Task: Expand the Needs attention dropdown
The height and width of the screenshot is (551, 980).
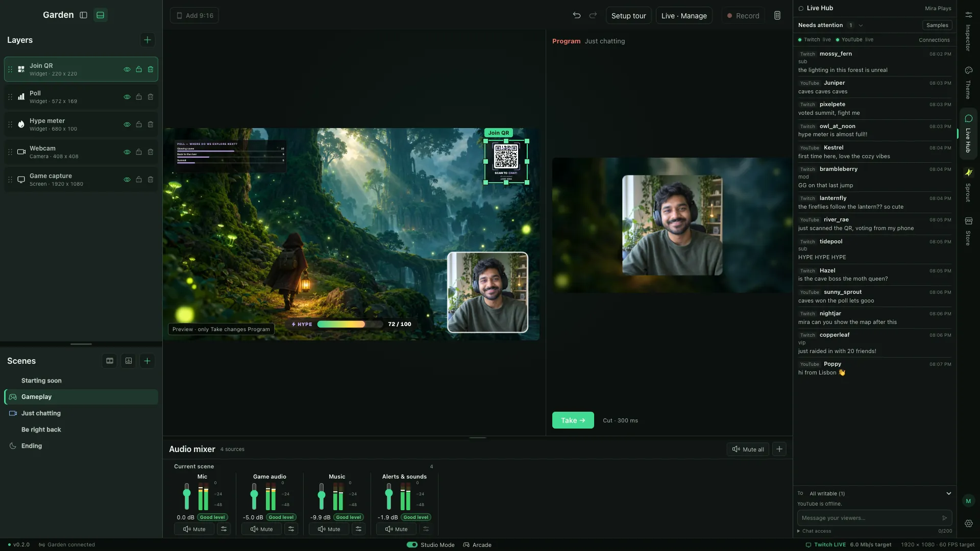Action: coord(861,25)
